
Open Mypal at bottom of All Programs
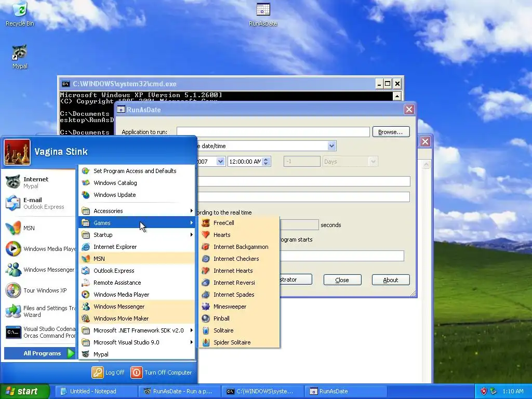(137, 354)
